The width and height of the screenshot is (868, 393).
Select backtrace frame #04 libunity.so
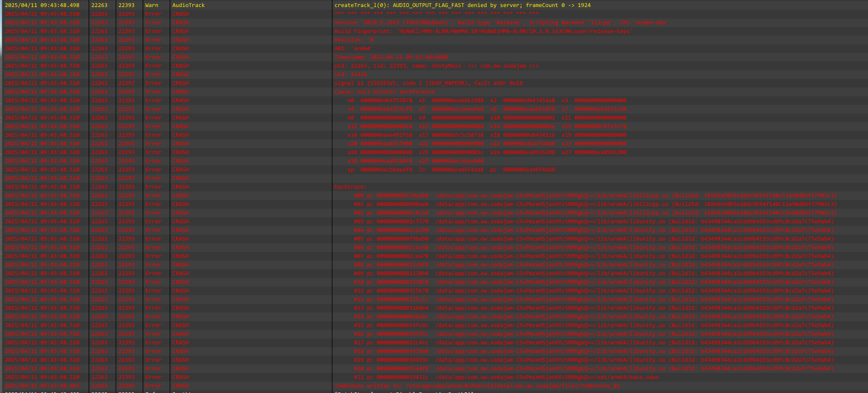click(x=594, y=230)
